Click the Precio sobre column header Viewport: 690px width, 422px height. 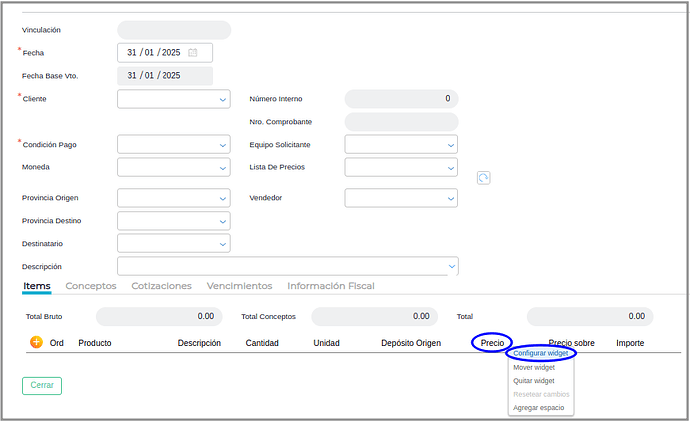pos(571,343)
